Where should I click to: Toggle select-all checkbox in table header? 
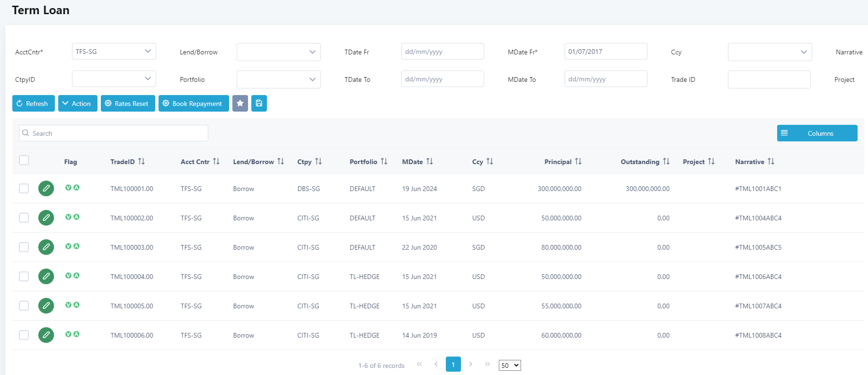coord(24,160)
